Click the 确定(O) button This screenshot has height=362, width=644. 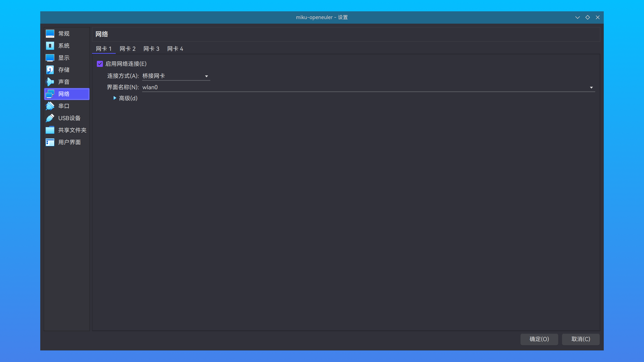[539, 339]
